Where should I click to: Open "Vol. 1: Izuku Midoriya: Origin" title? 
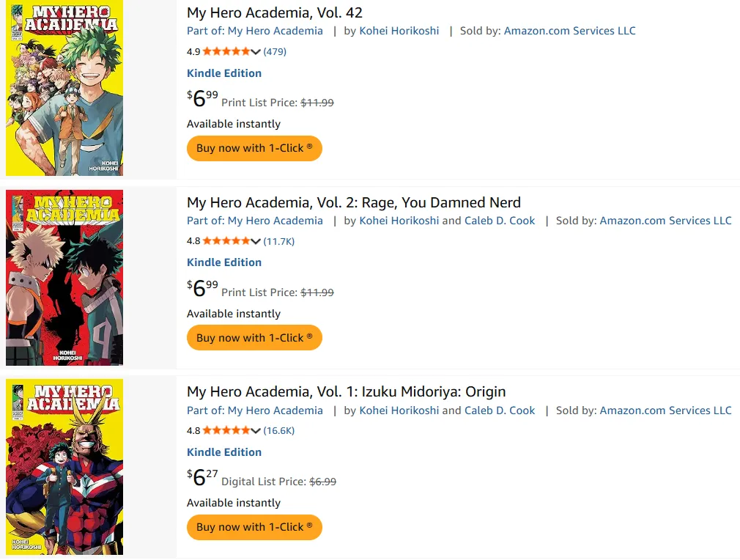tap(347, 391)
